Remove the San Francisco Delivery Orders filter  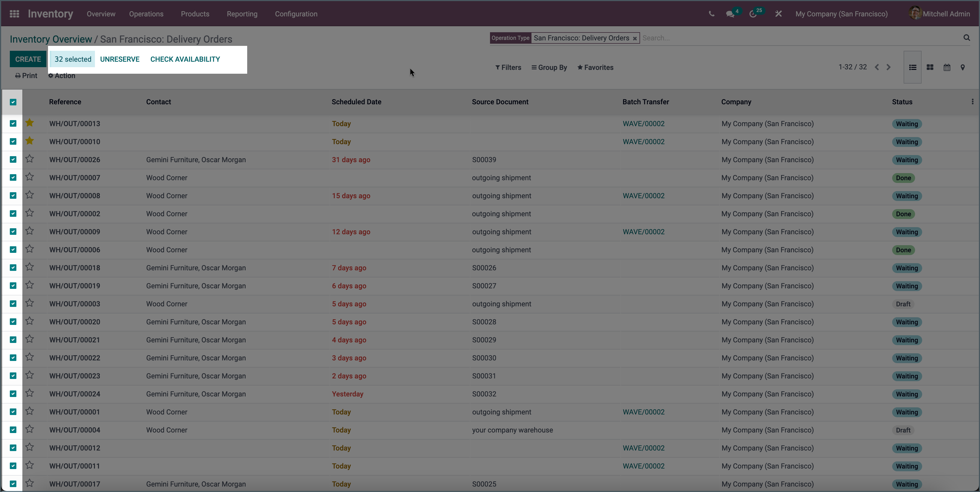[x=635, y=38]
